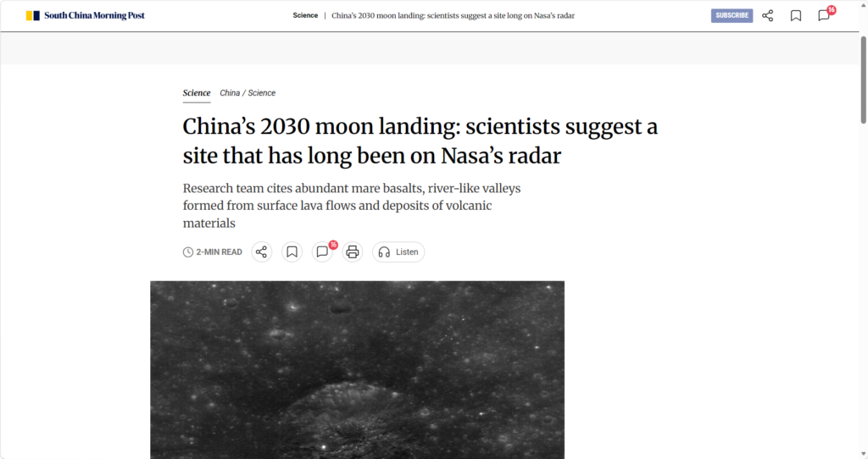The width and height of the screenshot is (868, 459).
Task: Click the share icon in the top header
Action: tap(768, 15)
